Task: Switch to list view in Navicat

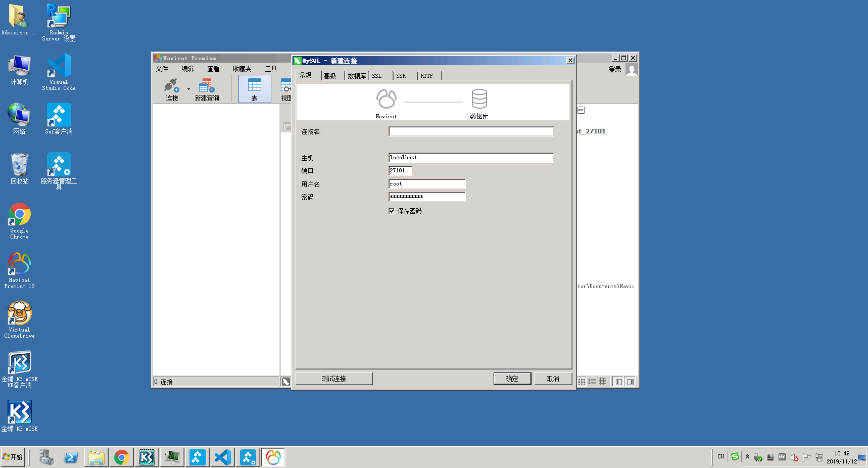Action: tap(592, 382)
